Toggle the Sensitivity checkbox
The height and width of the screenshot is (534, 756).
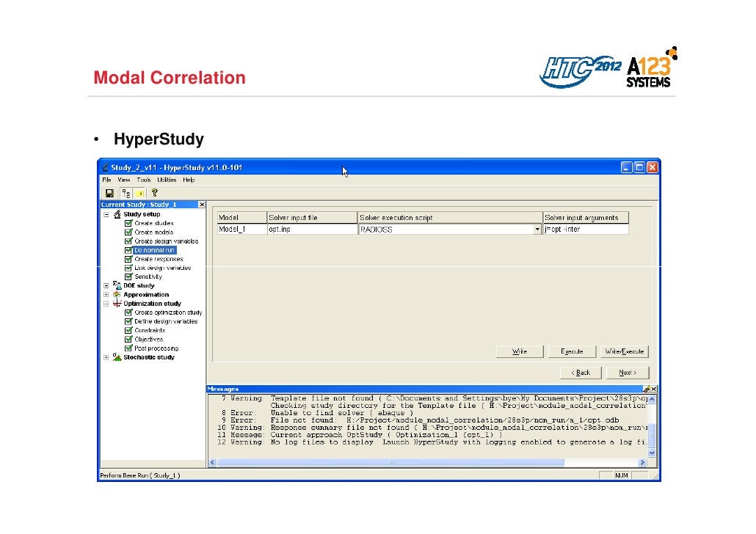tap(128, 277)
